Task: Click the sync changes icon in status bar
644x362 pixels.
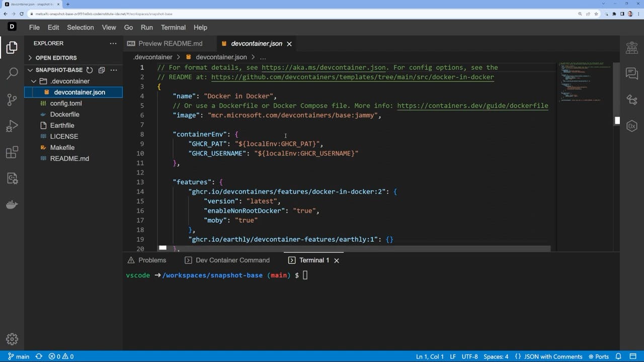Action: [x=39, y=356]
